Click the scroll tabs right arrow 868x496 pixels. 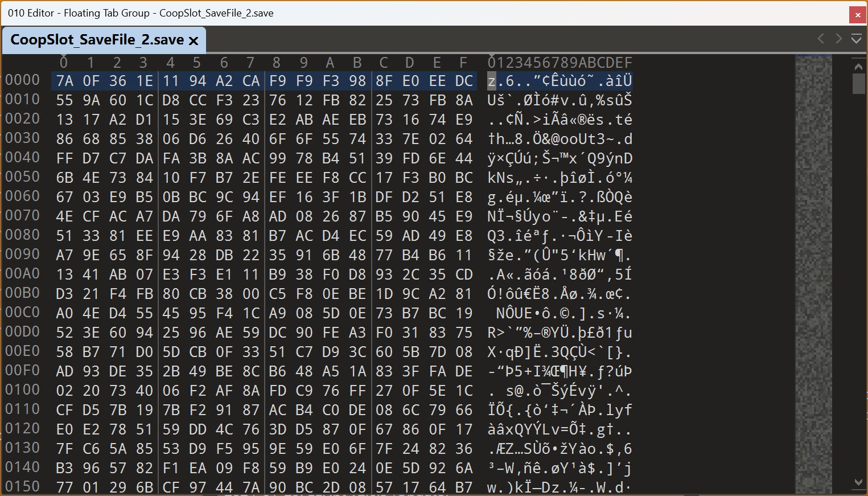click(838, 39)
